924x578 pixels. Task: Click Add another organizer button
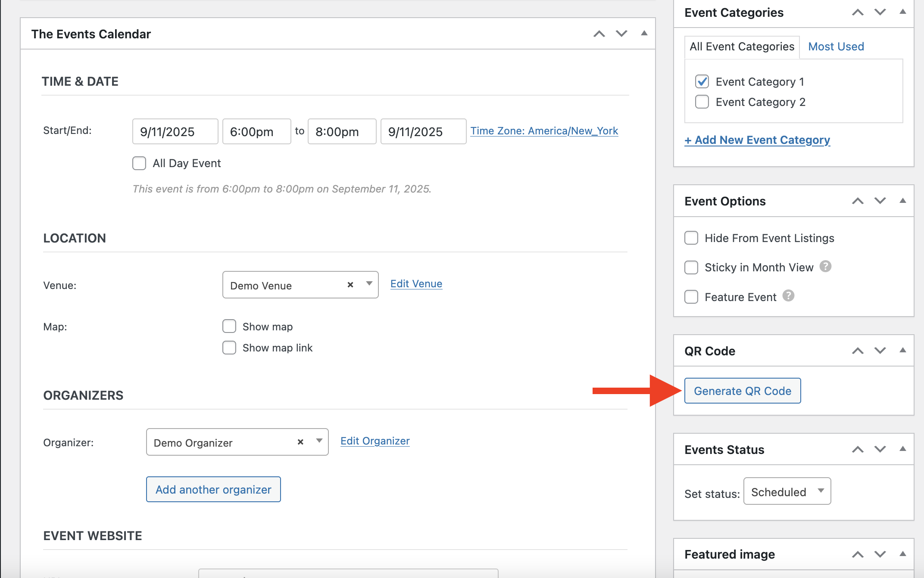click(213, 489)
